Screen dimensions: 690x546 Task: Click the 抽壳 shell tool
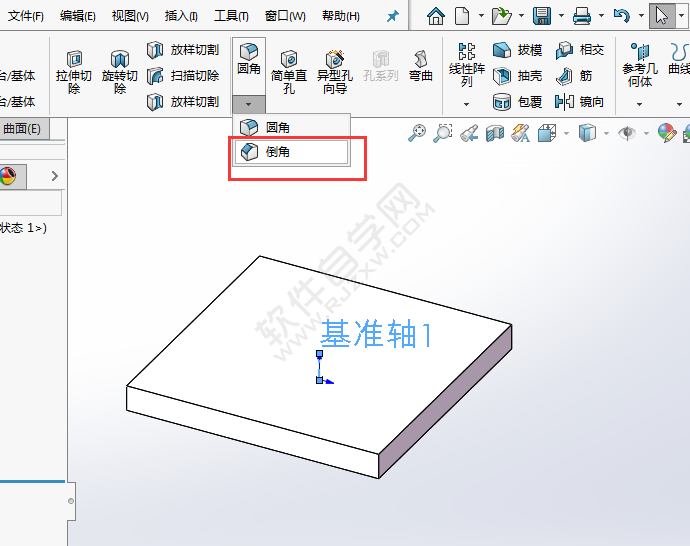point(518,76)
